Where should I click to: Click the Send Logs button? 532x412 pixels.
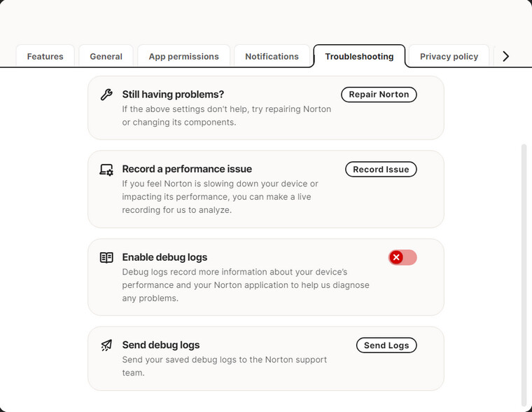click(386, 345)
